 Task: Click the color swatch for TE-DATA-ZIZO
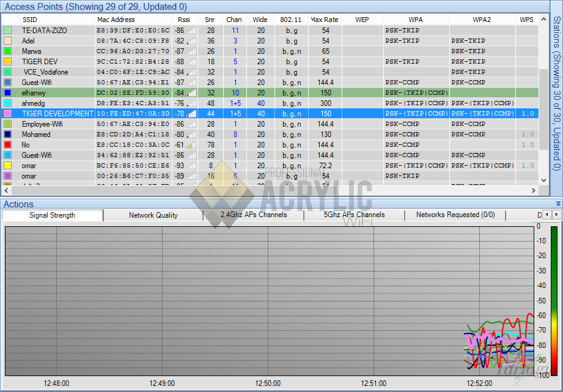(7, 31)
